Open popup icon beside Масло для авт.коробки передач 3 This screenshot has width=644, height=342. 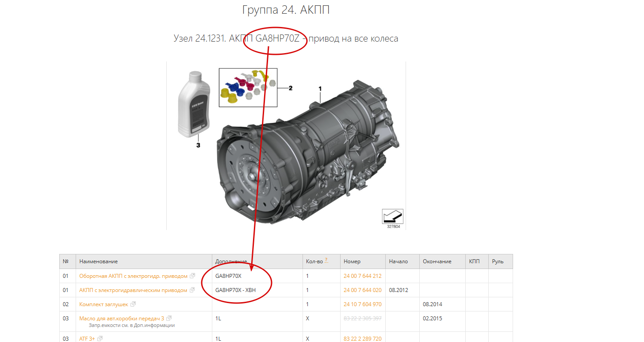pyautogui.click(x=169, y=318)
